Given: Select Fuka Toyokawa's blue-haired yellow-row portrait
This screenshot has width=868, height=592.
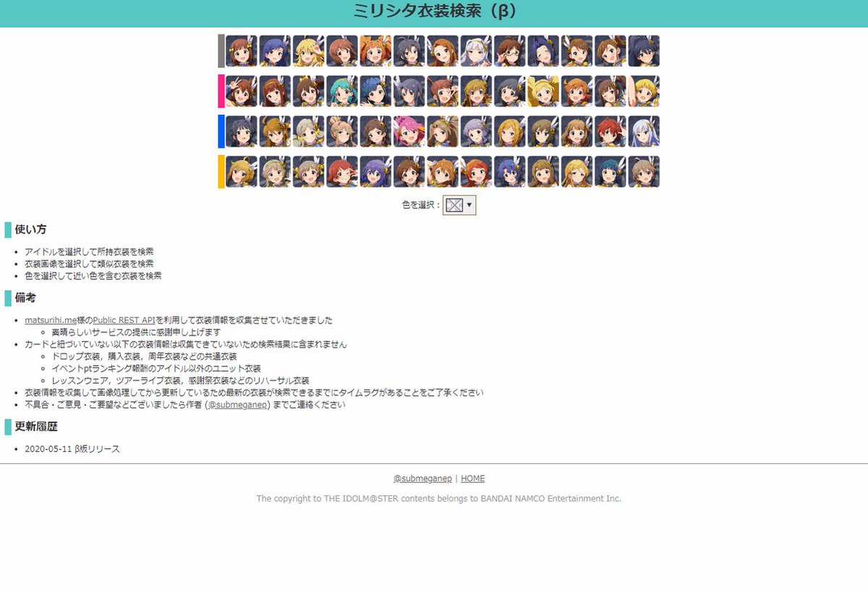Looking at the screenshot, I should (x=509, y=172).
